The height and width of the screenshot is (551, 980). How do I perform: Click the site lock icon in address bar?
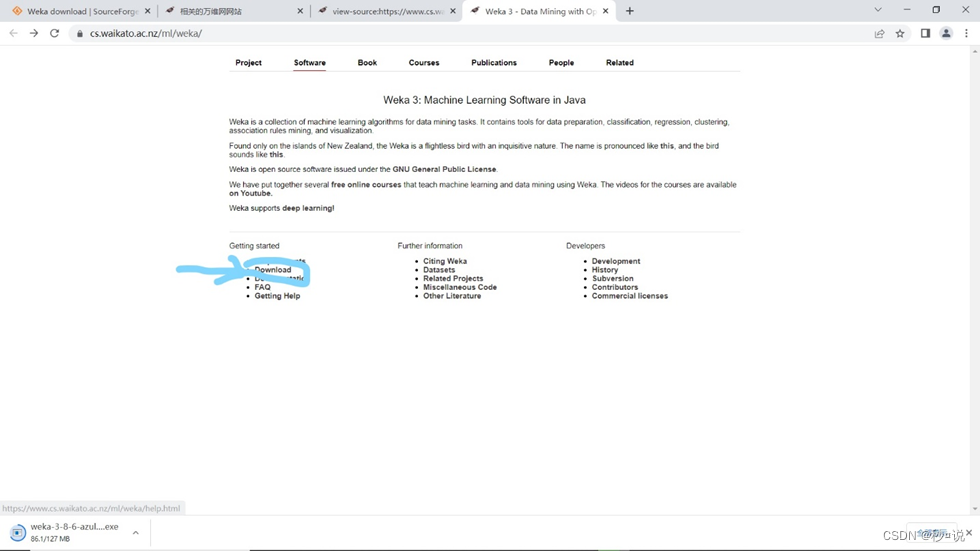point(79,34)
